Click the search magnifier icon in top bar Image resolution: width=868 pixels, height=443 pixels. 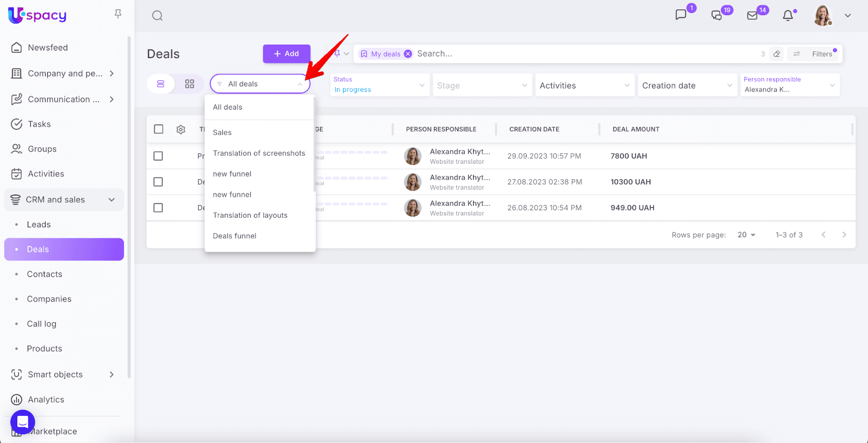(157, 16)
